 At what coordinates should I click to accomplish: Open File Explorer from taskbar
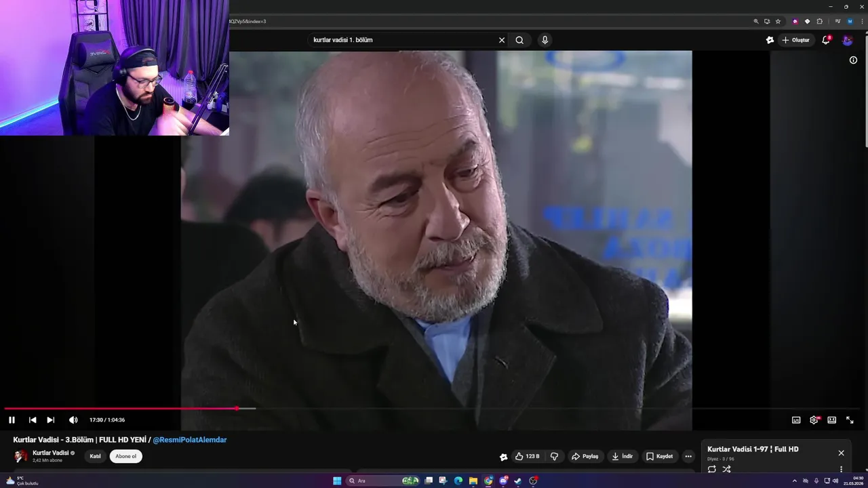[x=473, y=481]
